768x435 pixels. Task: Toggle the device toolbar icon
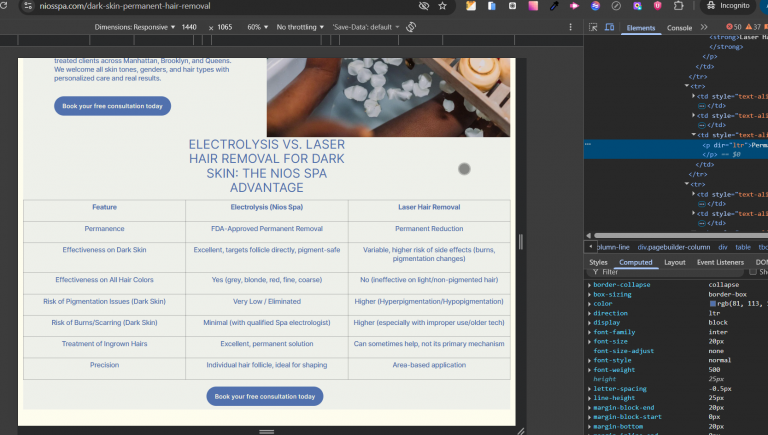(609, 27)
